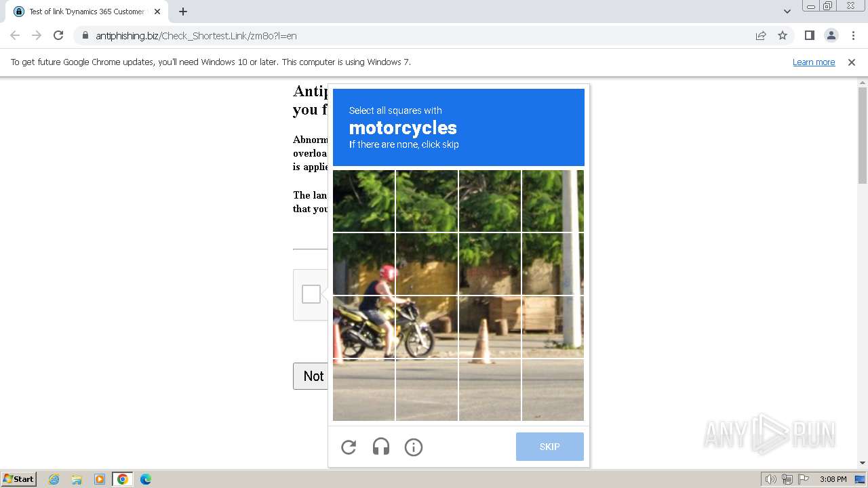Open captcha help info icon
868x488 pixels.
pos(414,447)
